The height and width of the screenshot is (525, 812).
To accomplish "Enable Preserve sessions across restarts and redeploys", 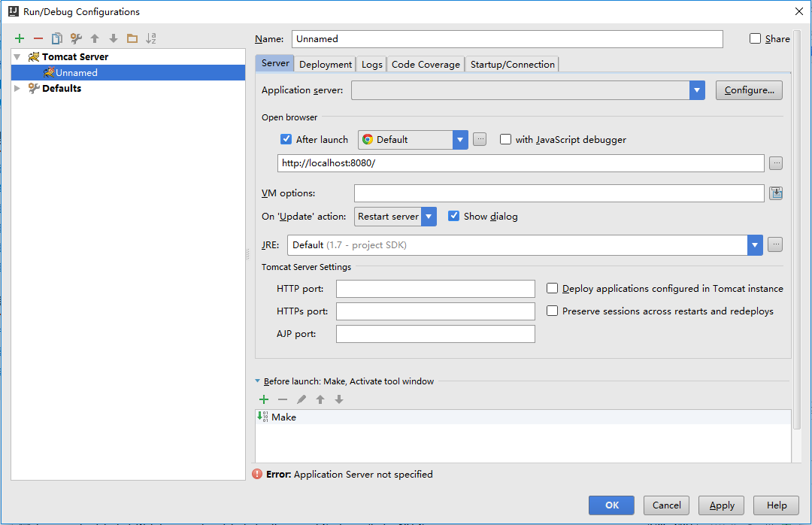I will (x=552, y=311).
